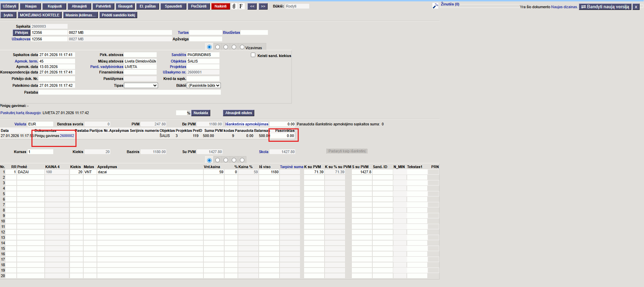Open Pinigų gavimas document link 2600002
This screenshot has height=287, width=644.
point(67,136)
